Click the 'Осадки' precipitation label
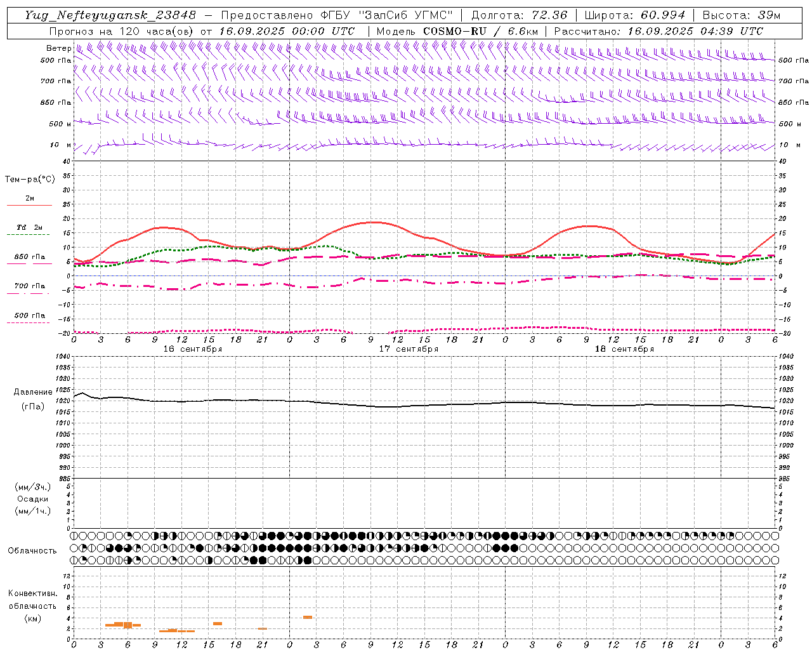Viewport: 812px width, 650px height. click(x=33, y=499)
